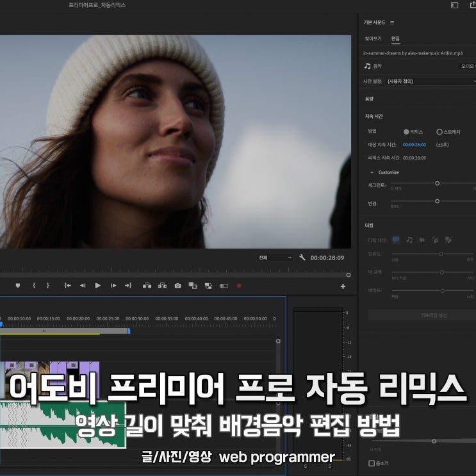Select the 리믹스 radio button

point(406,132)
